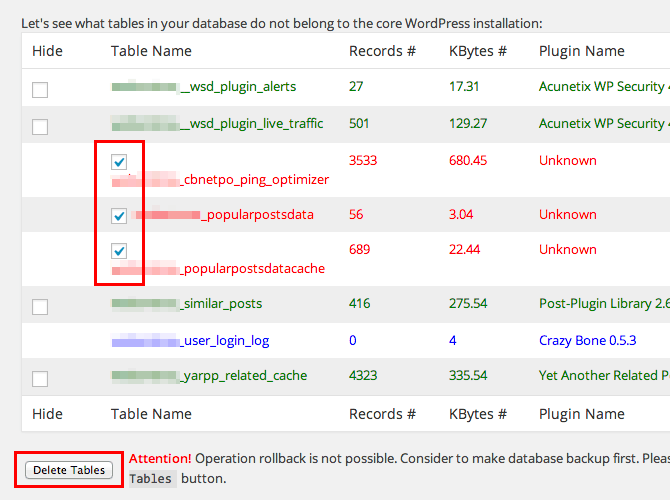Select the _cbnetpo_ping_optimizer table name

255,179
